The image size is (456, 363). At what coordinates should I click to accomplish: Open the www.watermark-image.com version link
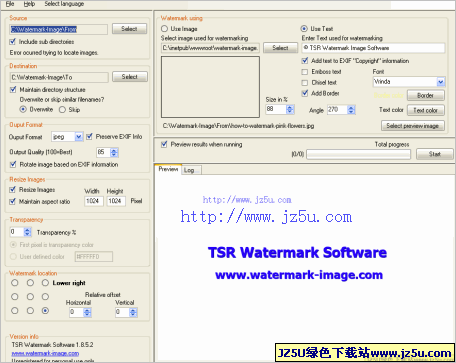pos(45,353)
